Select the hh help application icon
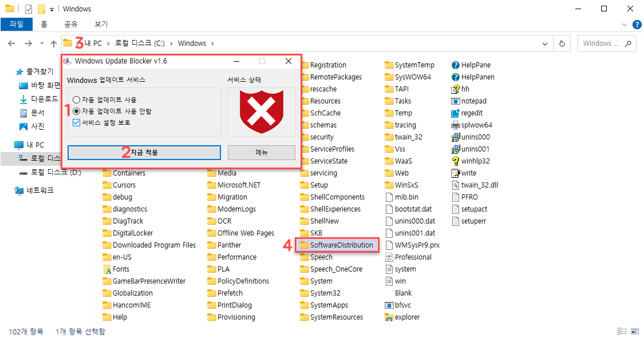 coord(455,89)
